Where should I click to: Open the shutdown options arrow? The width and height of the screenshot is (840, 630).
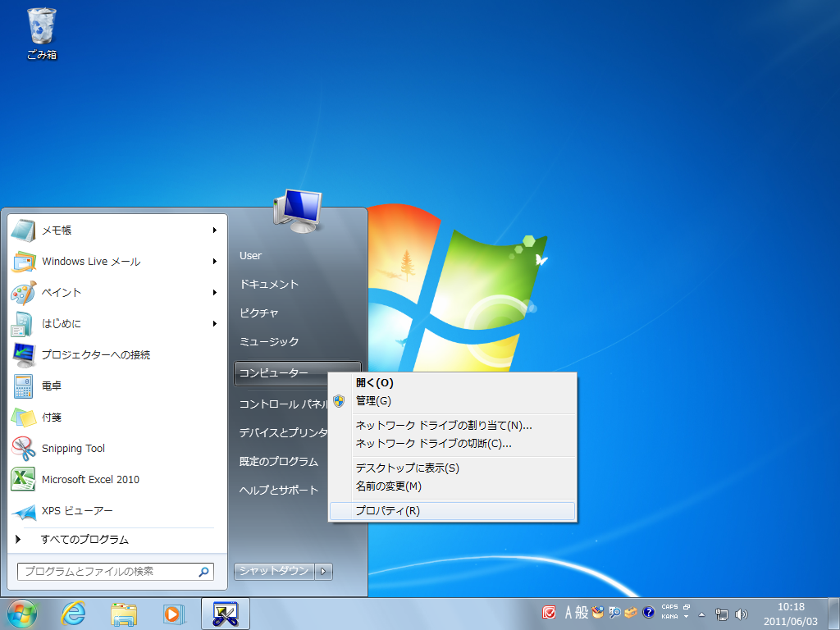coord(323,572)
